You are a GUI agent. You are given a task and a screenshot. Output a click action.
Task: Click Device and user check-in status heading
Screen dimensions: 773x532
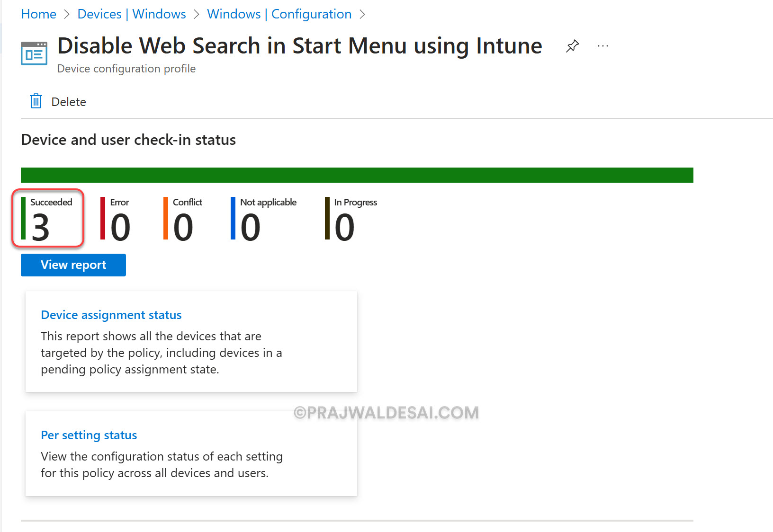[x=128, y=140]
